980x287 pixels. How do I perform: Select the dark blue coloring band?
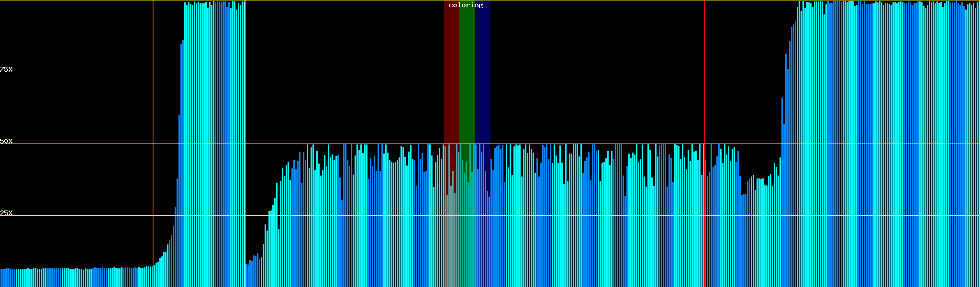(x=482, y=72)
